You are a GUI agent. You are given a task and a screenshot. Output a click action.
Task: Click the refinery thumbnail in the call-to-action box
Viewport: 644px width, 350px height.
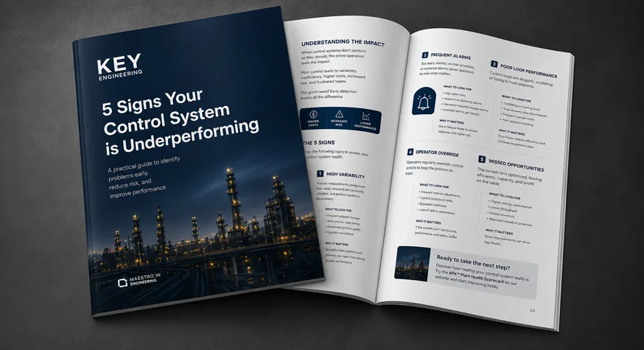coord(413,264)
